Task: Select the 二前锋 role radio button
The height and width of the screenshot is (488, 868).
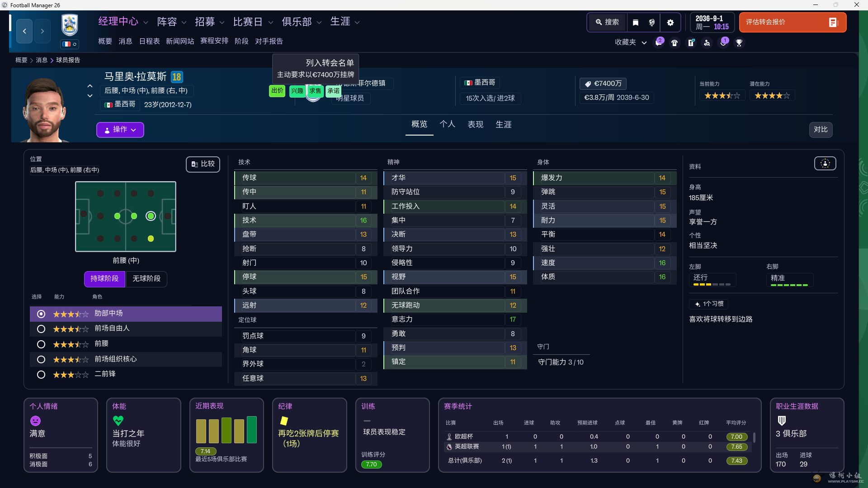Action: (x=41, y=375)
